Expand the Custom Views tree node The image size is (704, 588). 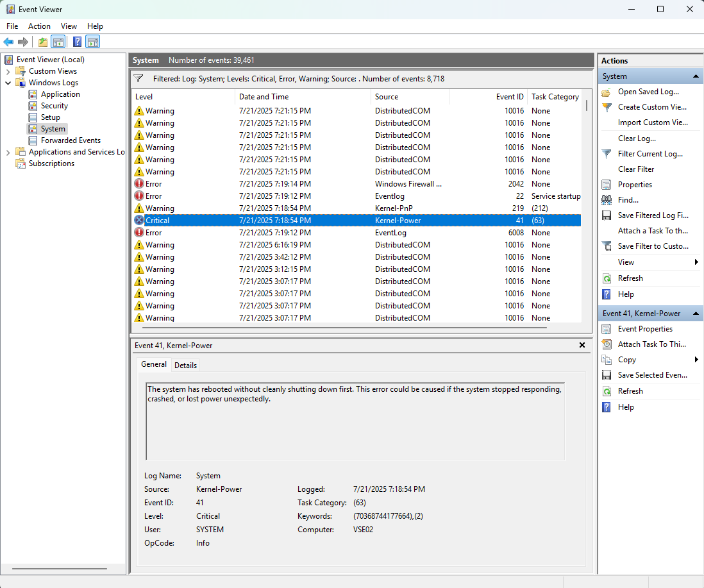[x=8, y=71]
